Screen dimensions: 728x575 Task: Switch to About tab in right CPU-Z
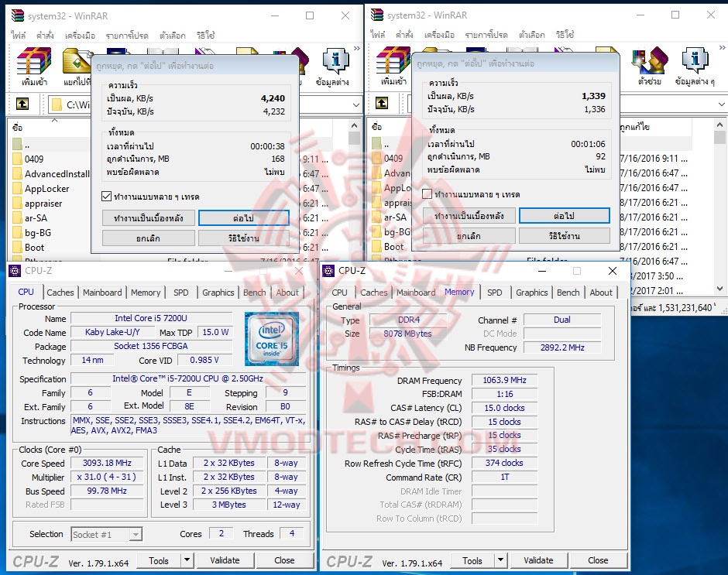(601, 293)
